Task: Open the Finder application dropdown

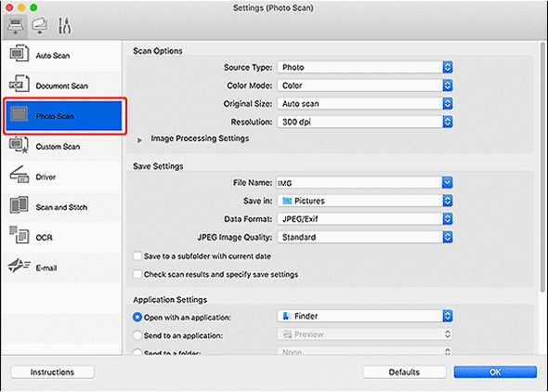Action: click(x=365, y=316)
